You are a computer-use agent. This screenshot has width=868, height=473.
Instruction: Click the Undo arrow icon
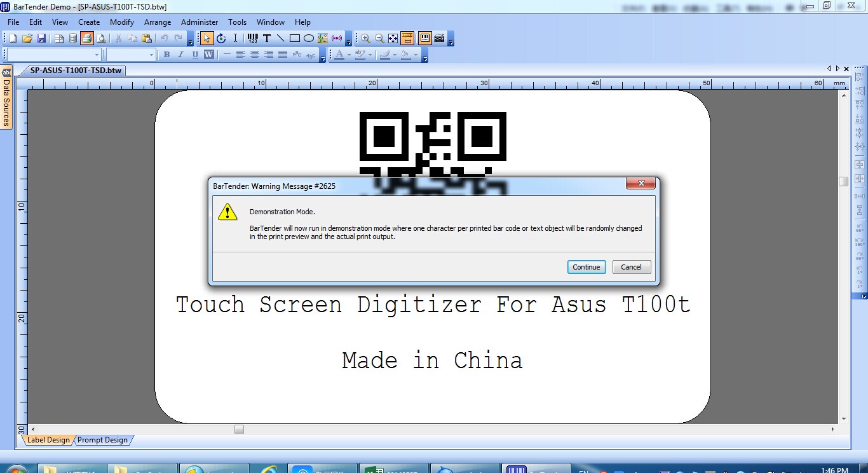pos(165,39)
